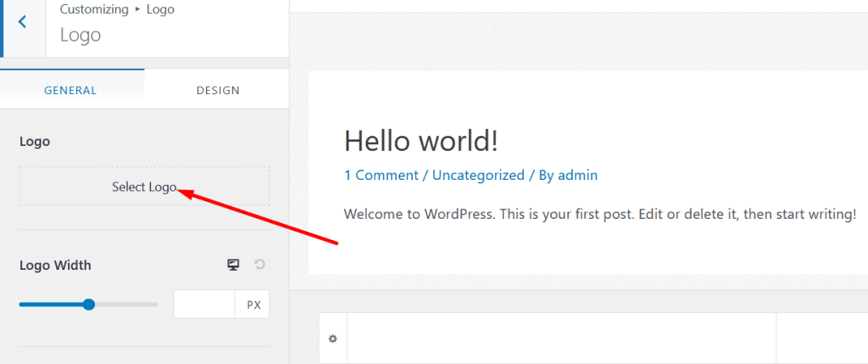Viewport: 868px width, 364px height.
Task: Open the Uncategorized category link
Action: [x=478, y=175]
